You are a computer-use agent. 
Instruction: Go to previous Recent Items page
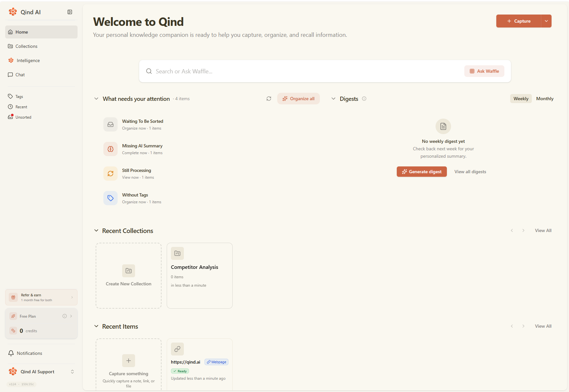[512, 326]
